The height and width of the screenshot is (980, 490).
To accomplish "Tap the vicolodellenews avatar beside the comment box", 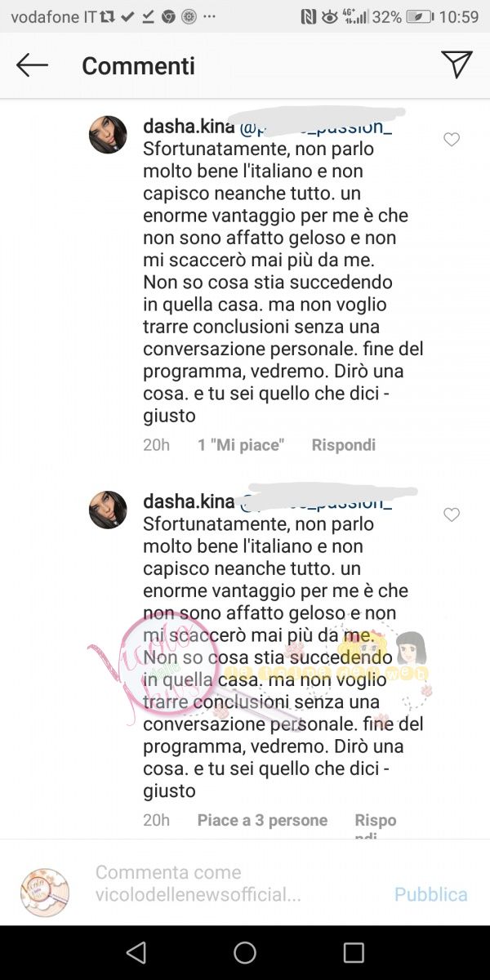I will [x=45, y=892].
